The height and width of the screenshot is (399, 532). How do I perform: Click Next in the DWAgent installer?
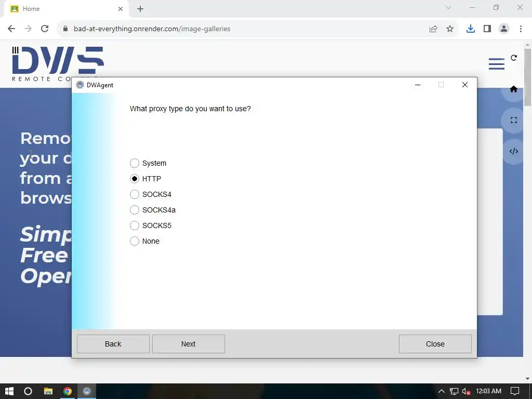(188, 344)
